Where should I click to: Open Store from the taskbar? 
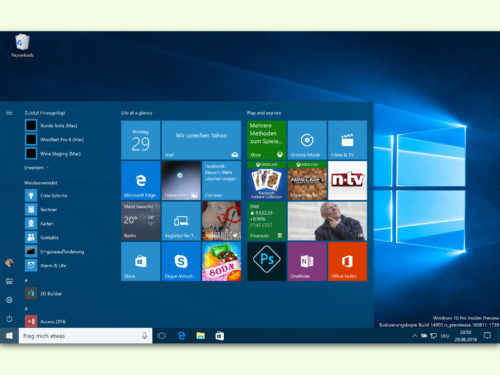[219, 336]
